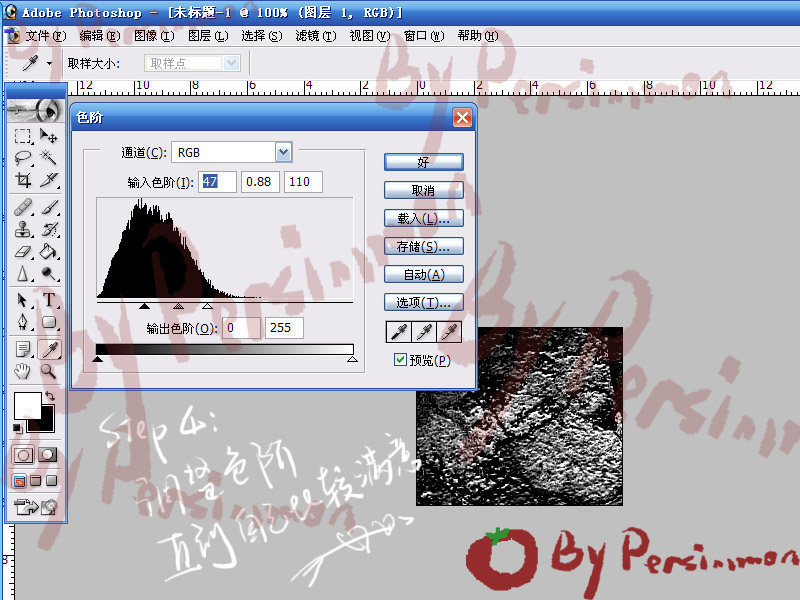Viewport: 800px width, 600px height.
Task: Pick the set white point eyedropper
Action: tap(449, 332)
